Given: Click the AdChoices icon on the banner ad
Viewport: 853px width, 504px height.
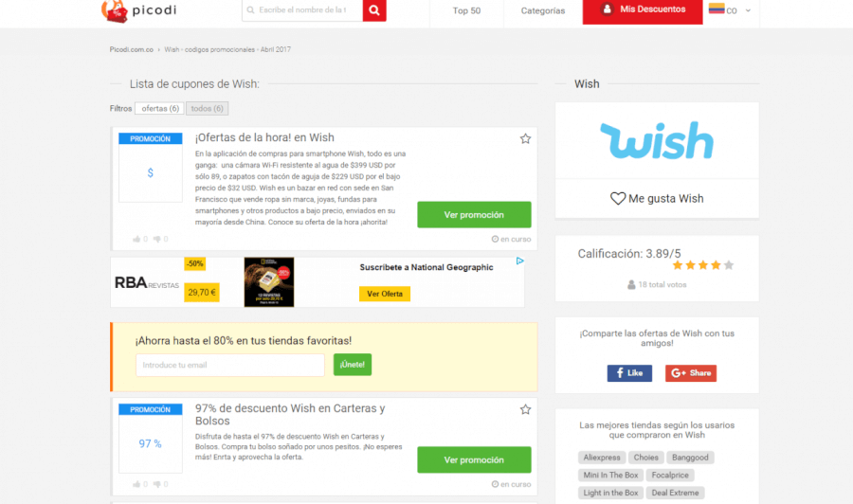Looking at the screenshot, I should pos(520,261).
